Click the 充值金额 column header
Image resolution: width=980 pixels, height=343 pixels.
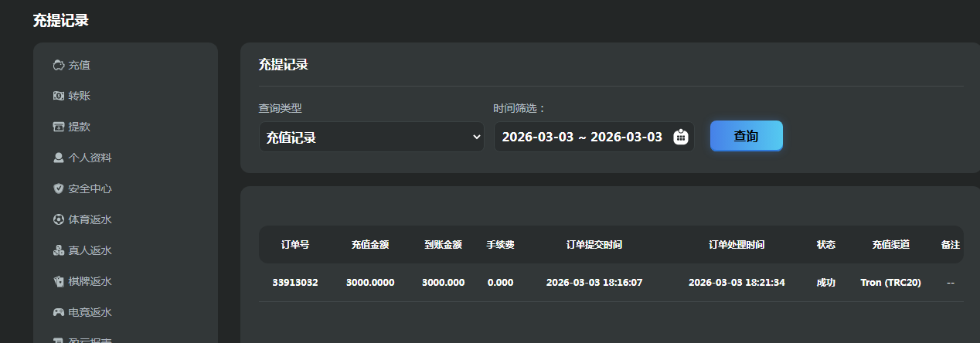[x=370, y=244]
